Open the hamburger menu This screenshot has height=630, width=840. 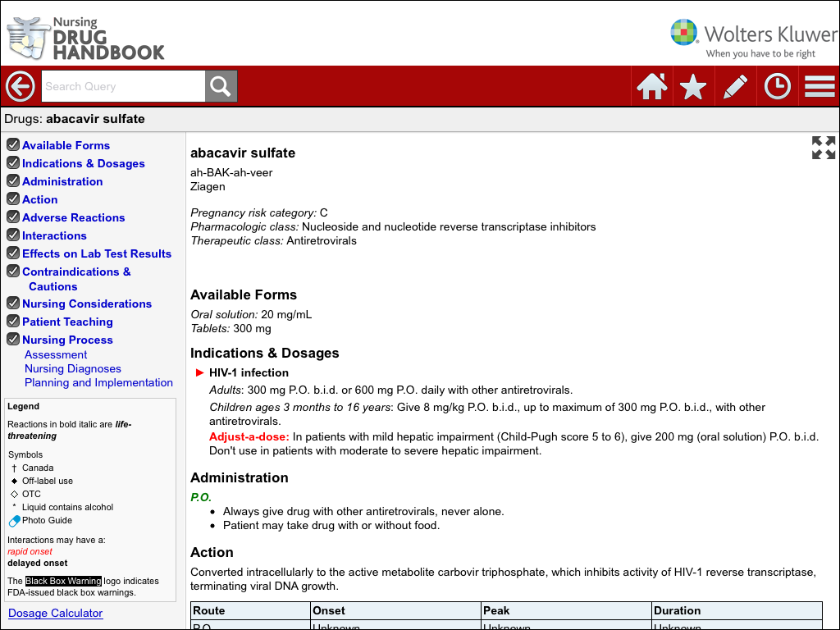tap(819, 86)
